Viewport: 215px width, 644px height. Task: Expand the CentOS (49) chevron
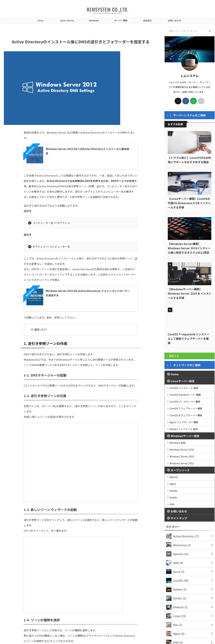point(212,580)
